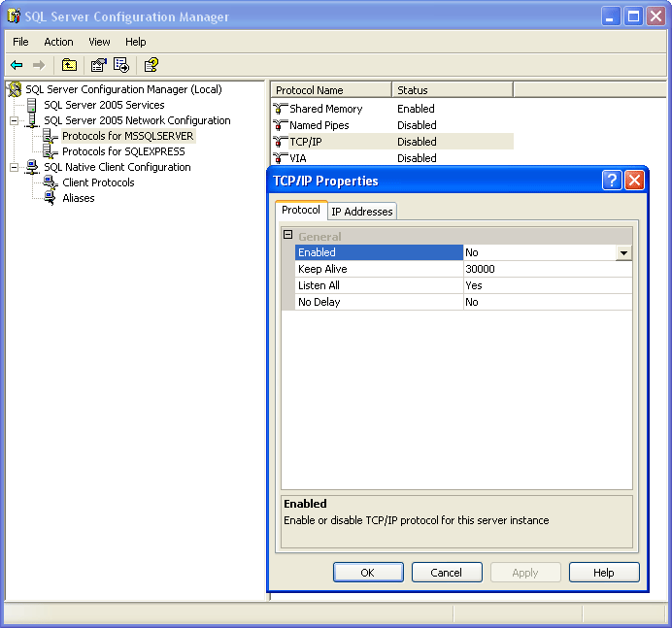Click the Back arrow toolbar icon
Image resolution: width=672 pixels, height=628 pixels.
(x=17, y=65)
